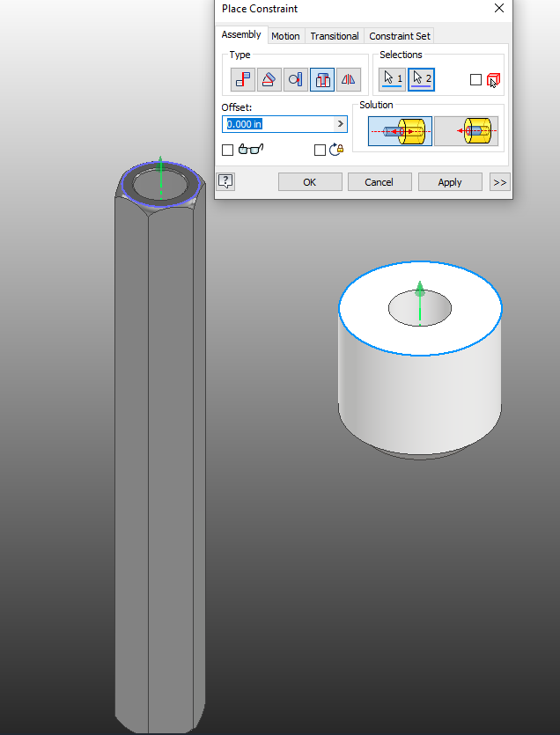Select the Insert constraint type

pos(322,80)
